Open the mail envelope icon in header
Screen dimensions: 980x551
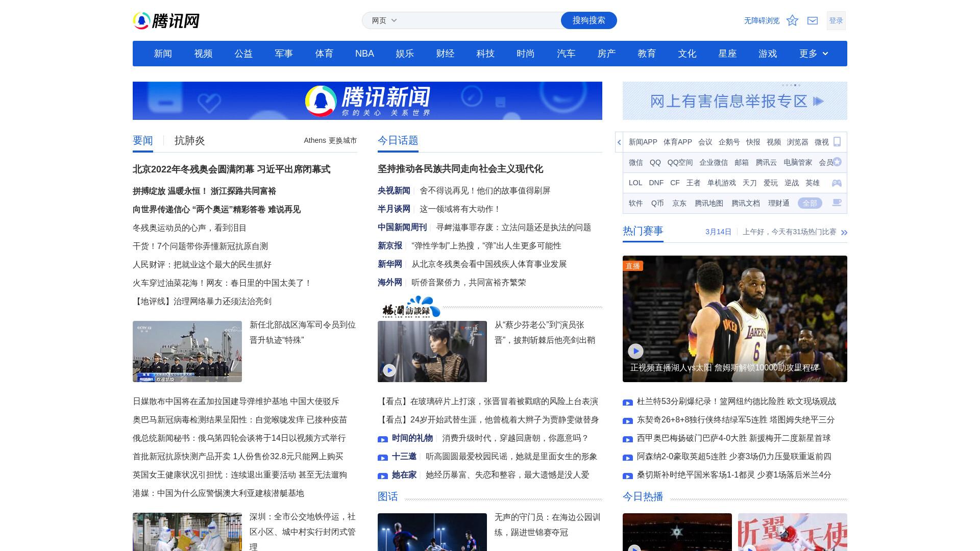[x=813, y=20]
